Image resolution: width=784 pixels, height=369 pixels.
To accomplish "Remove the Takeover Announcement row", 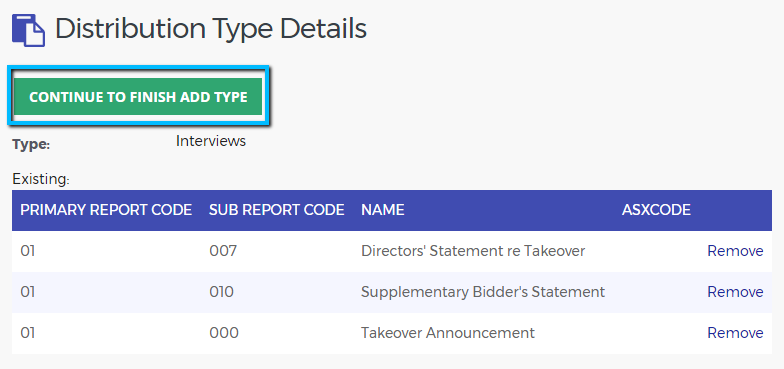I will point(735,332).
